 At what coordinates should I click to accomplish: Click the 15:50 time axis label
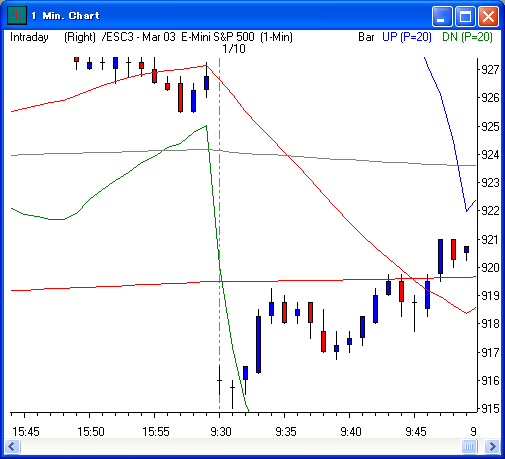pos(91,432)
